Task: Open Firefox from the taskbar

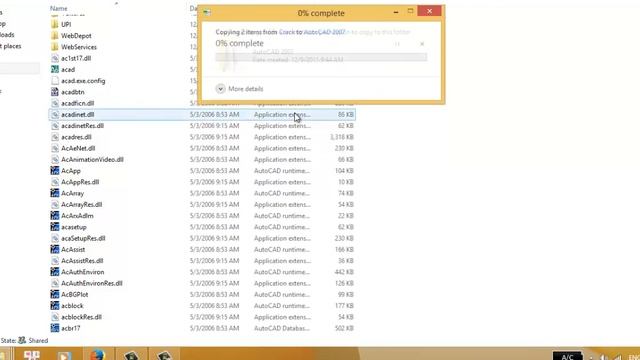Action: tap(97, 355)
